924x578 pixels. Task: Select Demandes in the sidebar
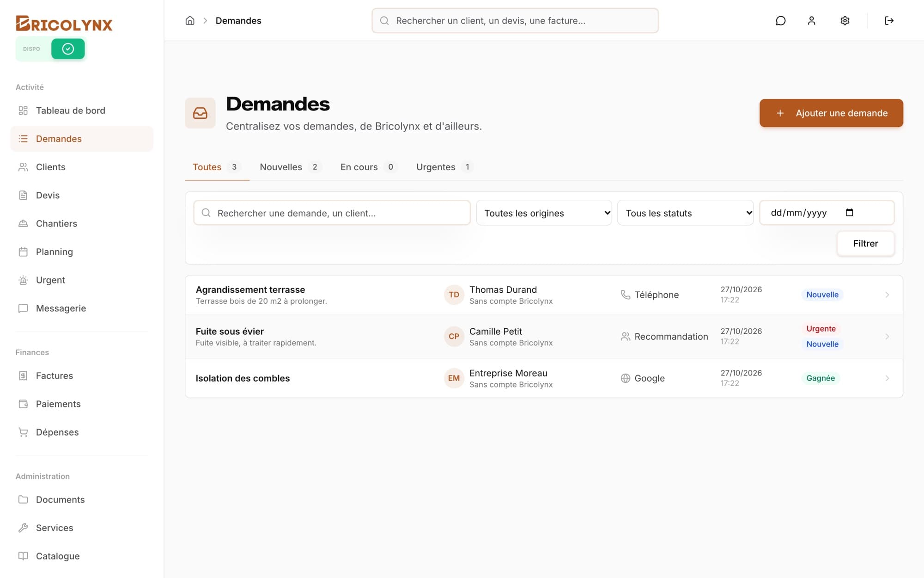click(82, 139)
